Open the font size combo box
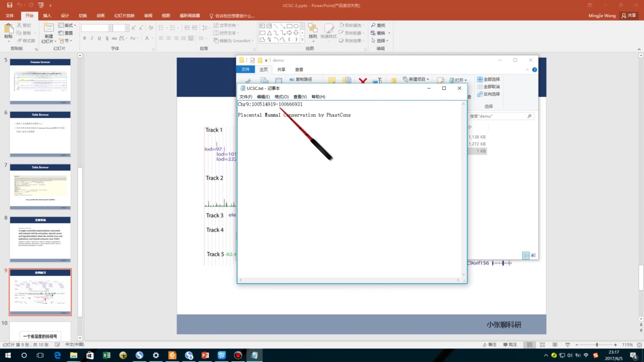This screenshot has height=362, width=644. click(121, 28)
